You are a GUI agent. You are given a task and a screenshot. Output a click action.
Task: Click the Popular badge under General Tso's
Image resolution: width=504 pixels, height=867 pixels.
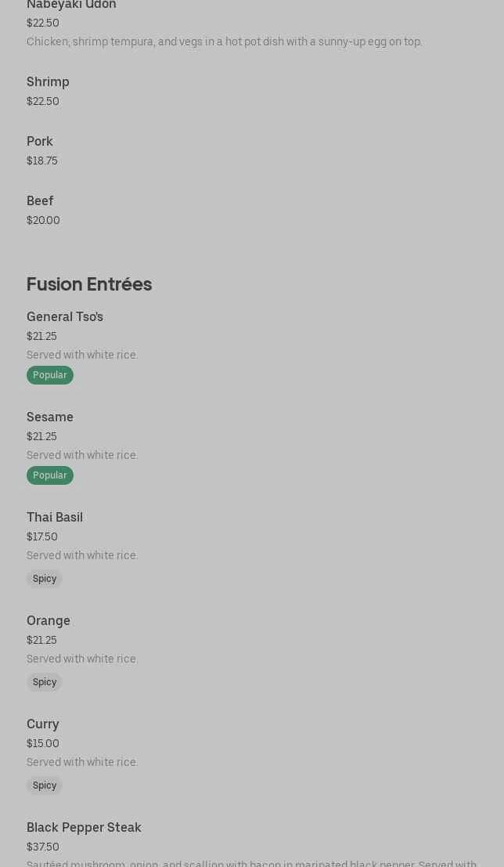[50, 375]
